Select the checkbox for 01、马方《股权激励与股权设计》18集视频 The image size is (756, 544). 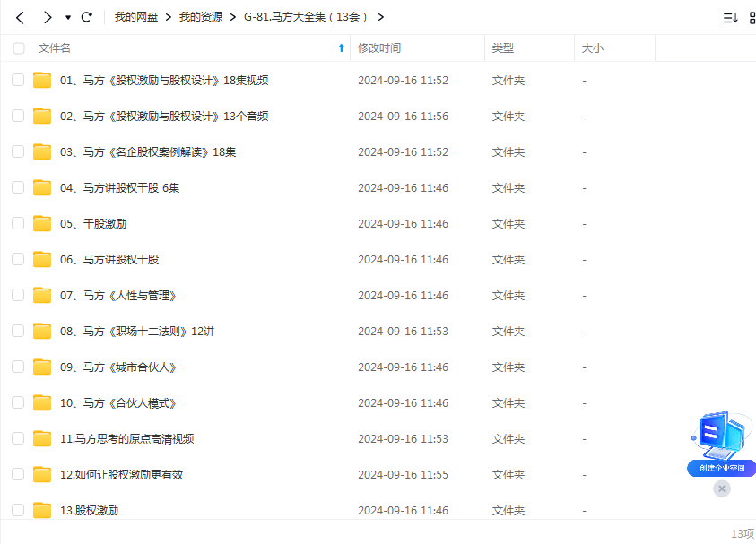19,80
